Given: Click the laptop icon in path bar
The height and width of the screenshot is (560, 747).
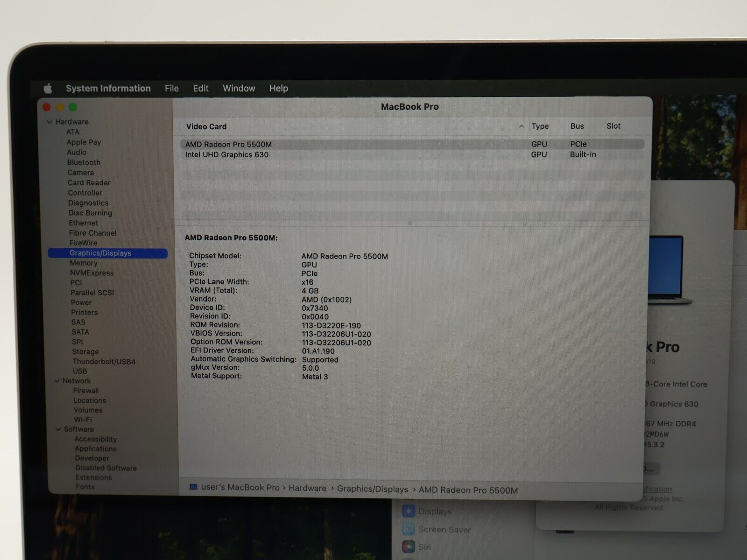Looking at the screenshot, I should point(193,487).
